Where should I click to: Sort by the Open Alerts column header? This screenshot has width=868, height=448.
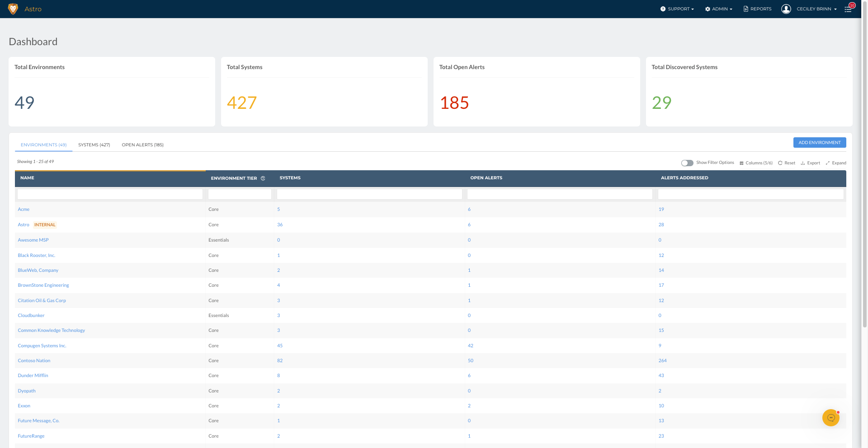pyautogui.click(x=486, y=178)
